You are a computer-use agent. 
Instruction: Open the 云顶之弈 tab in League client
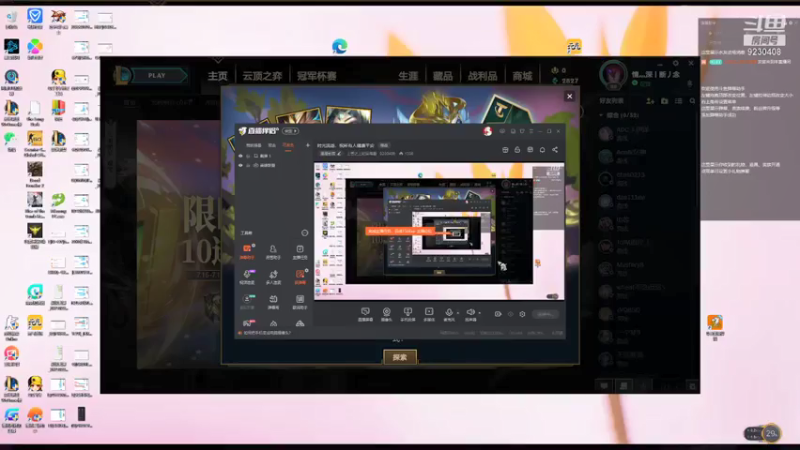pyautogui.click(x=262, y=76)
